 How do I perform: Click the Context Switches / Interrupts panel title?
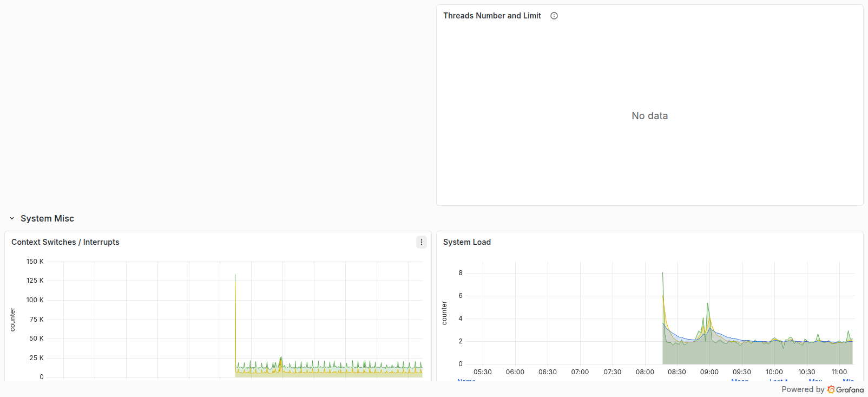[x=65, y=242]
